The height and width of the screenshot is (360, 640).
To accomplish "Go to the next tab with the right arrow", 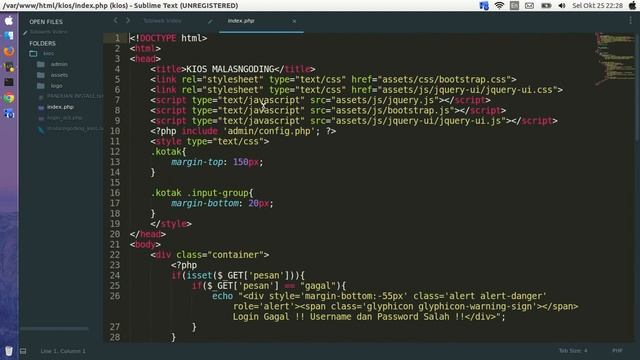I will (128, 20).
